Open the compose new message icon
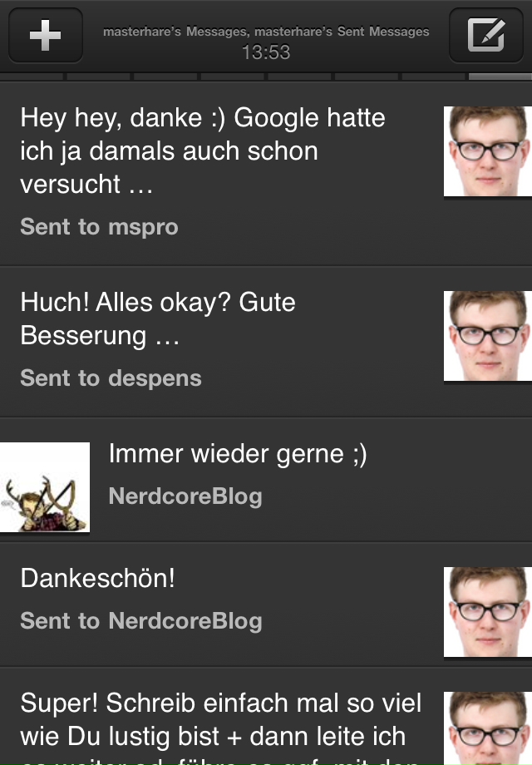Screen dimensions: 532x765 pyautogui.click(x=485, y=35)
